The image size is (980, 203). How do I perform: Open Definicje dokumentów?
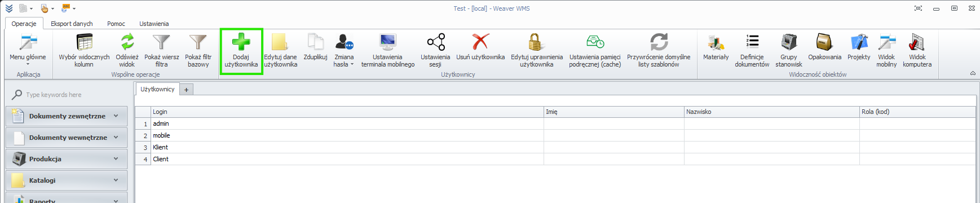[752, 50]
